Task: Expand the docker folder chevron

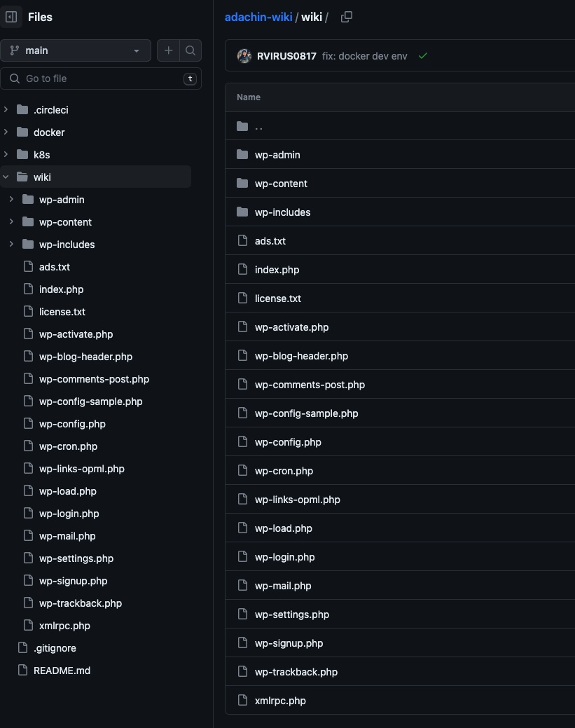Action: (x=6, y=132)
